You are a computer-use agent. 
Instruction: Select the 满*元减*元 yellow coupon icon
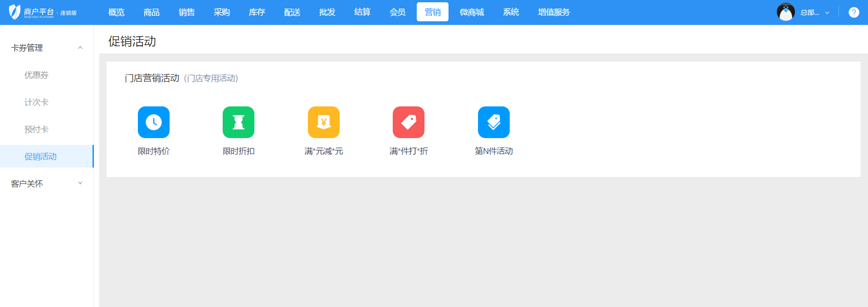click(x=323, y=122)
